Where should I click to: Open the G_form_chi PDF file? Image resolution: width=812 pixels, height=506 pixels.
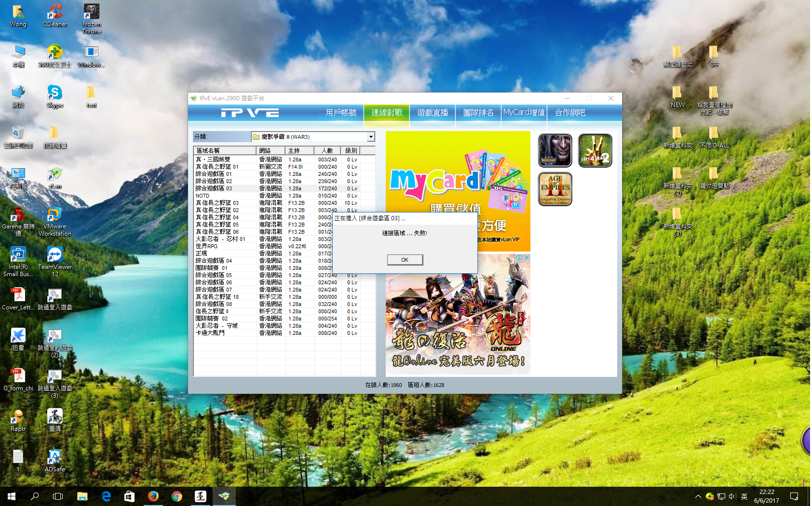click(18, 380)
